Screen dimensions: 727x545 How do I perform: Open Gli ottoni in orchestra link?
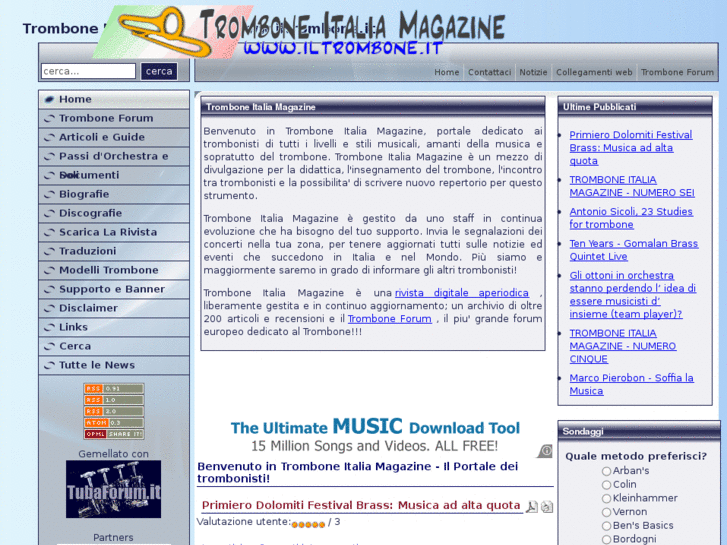pos(632,295)
